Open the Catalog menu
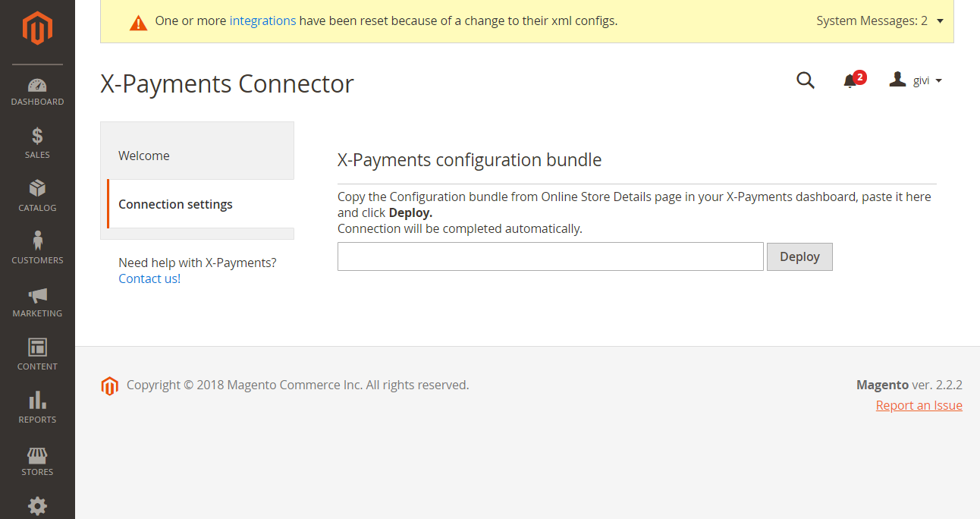This screenshot has width=980, height=519. (x=37, y=196)
